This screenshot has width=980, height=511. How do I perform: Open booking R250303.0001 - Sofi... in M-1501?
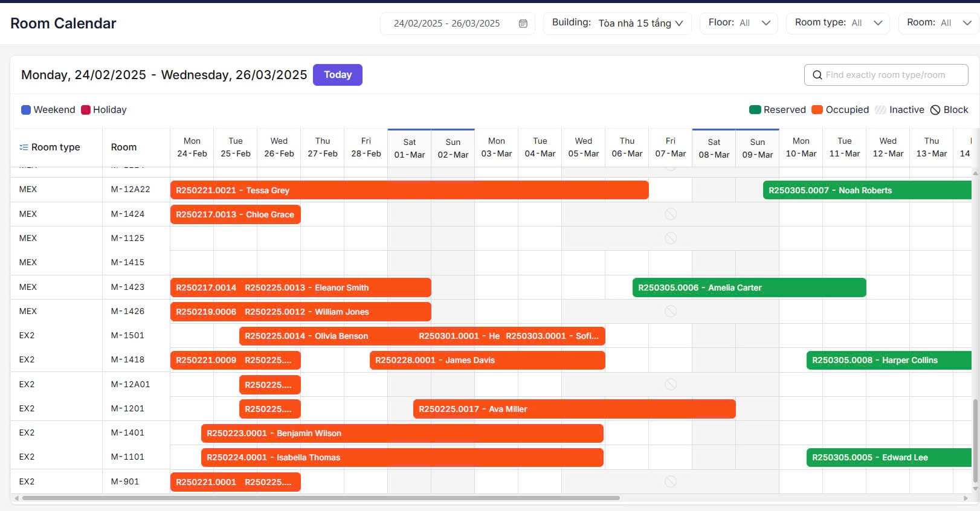[x=552, y=336]
